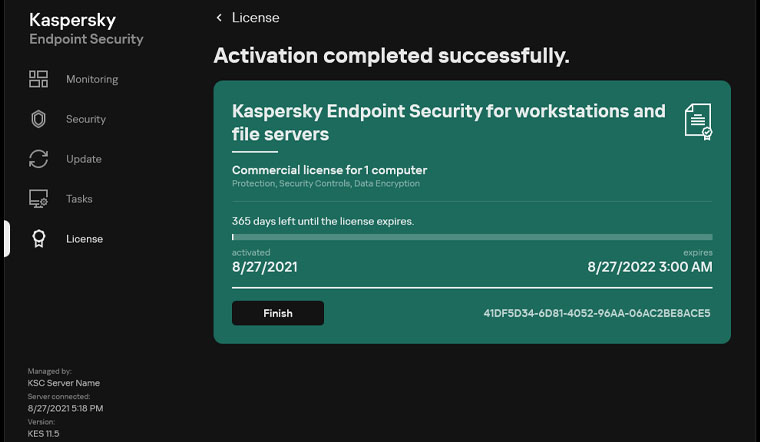Go back using the arrow beside License

click(x=219, y=17)
